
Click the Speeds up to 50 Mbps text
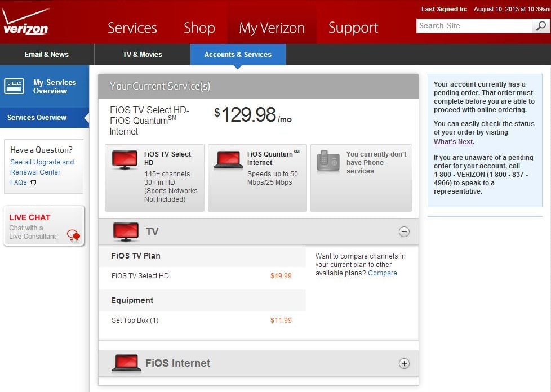(x=272, y=178)
